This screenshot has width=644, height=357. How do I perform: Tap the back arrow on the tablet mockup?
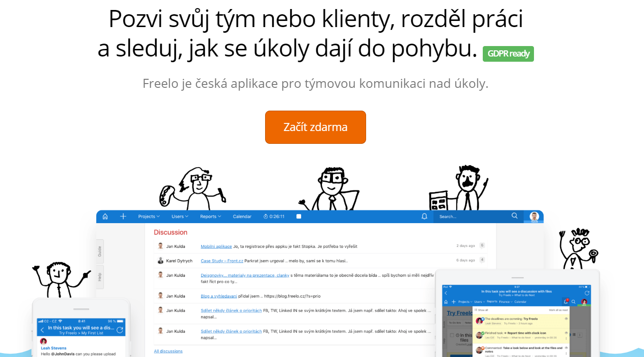tap(446, 293)
